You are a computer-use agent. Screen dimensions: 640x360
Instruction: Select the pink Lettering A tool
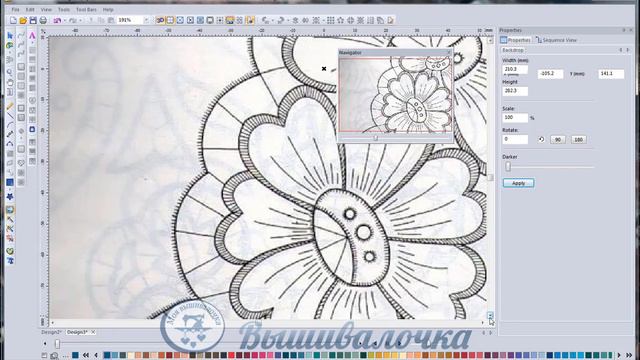(x=32, y=36)
